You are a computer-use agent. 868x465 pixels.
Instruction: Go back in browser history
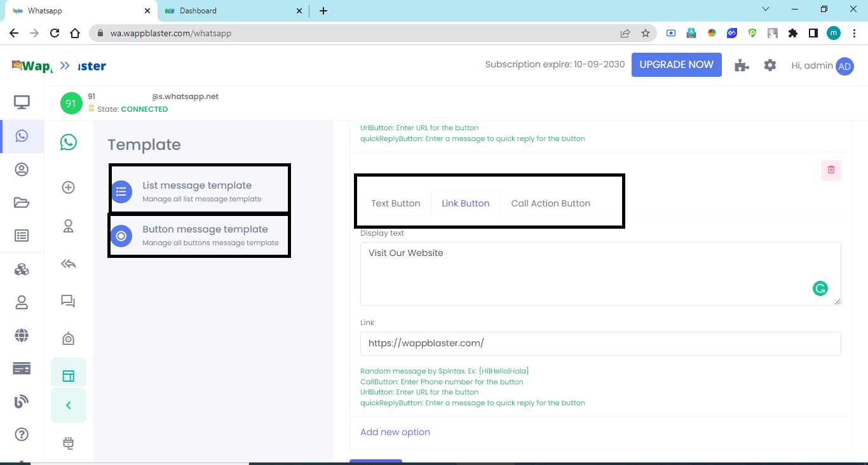coord(14,33)
